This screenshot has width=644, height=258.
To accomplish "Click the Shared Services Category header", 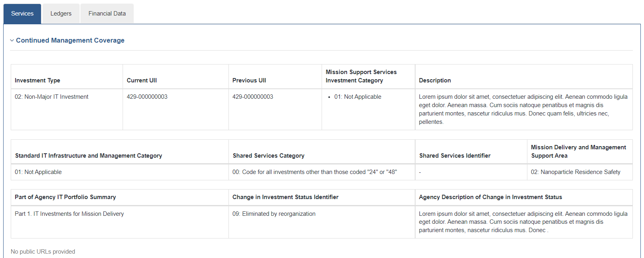I will [268, 156].
